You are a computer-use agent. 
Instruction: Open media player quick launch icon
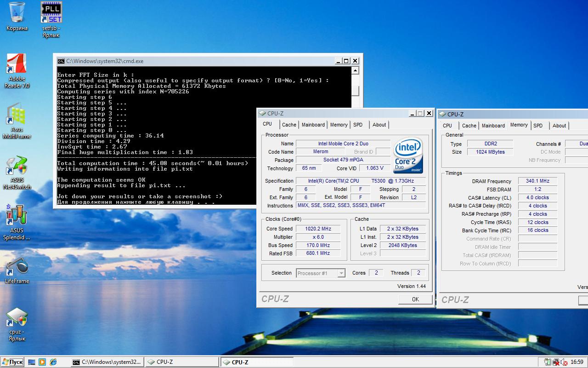(42, 362)
